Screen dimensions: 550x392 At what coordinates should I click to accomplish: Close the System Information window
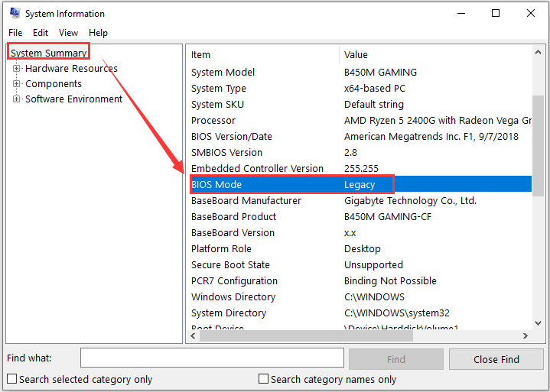click(x=531, y=13)
